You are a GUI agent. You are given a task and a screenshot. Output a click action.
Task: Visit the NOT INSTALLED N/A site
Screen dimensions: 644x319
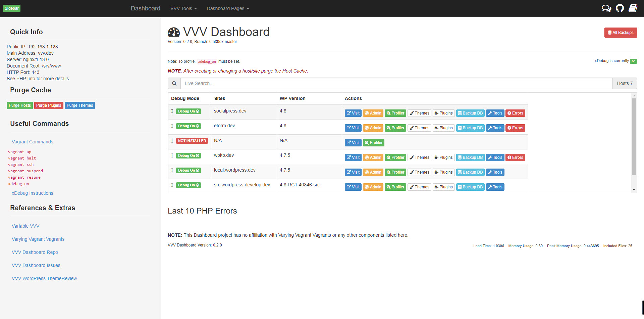click(x=353, y=143)
